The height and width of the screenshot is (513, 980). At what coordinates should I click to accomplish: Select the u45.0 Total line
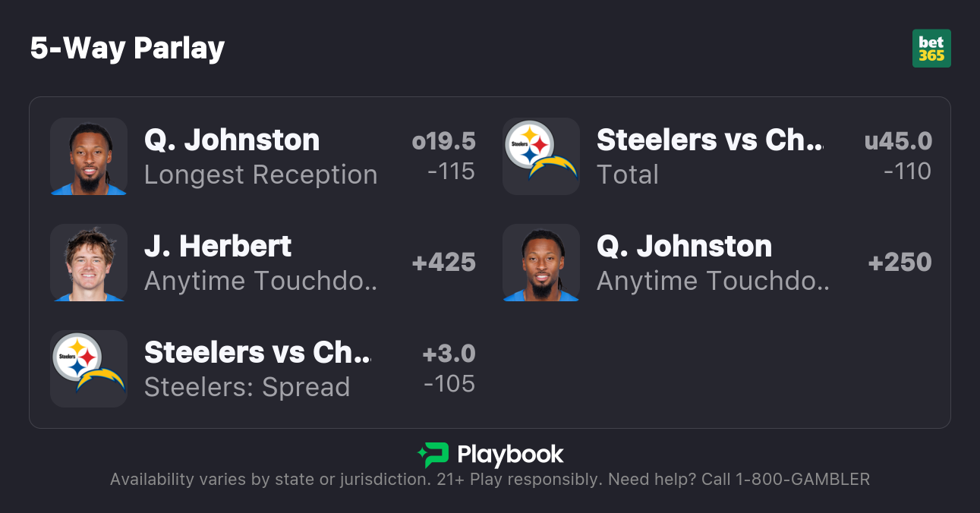[x=898, y=141]
